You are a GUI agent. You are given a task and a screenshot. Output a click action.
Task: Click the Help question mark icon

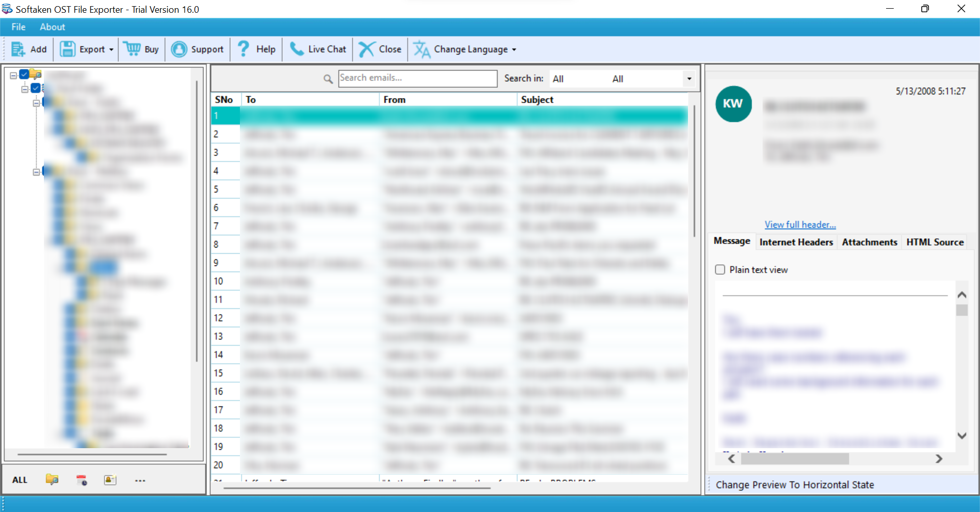pyautogui.click(x=243, y=49)
